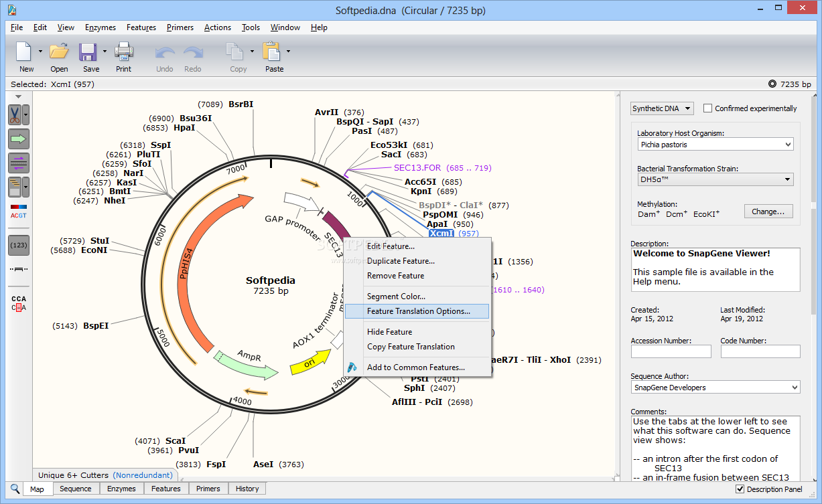Toggle the translations display icon in side toolbar

[x=15, y=187]
